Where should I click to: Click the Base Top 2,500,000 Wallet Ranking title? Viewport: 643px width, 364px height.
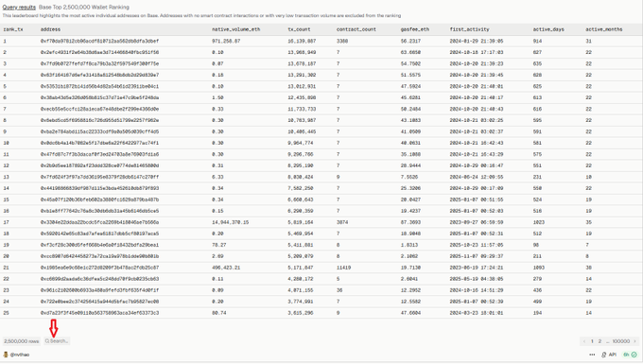click(84, 7)
